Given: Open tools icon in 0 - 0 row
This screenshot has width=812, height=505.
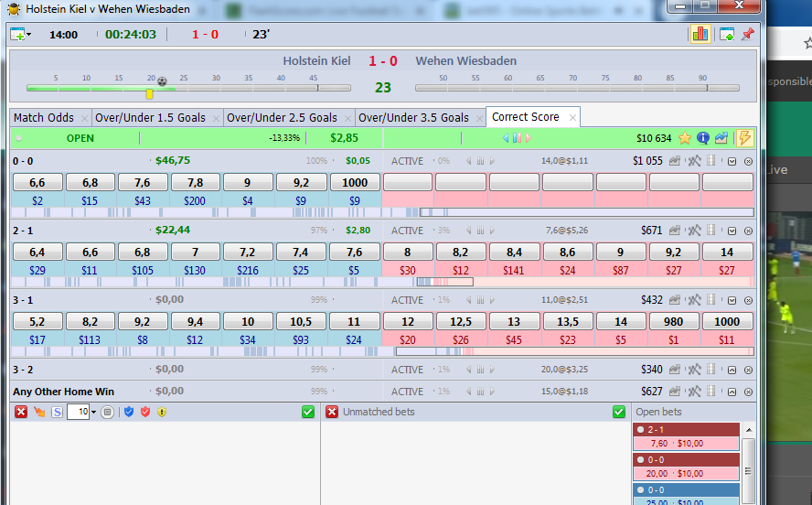Looking at the screenshot, I should pos(694,161).
